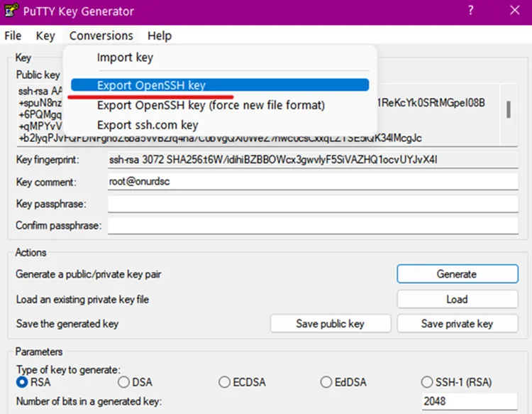Screen dimensions: 532x414
Task: Click the 'Load an existing private key file' label
Action: (x=82, y=300)
